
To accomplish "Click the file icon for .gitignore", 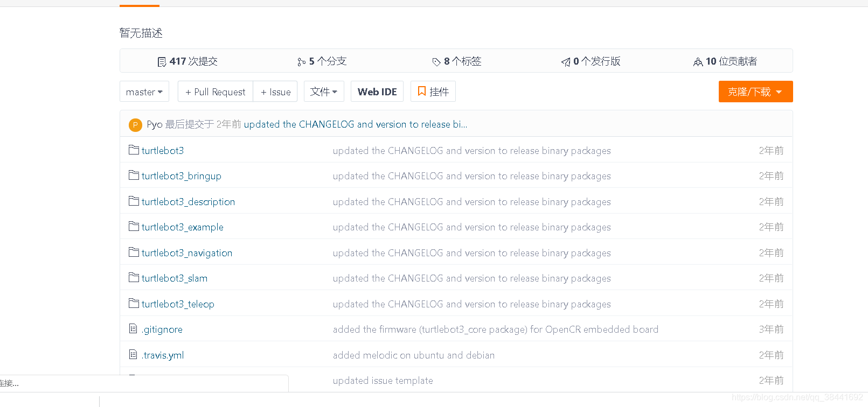I will [x=133, y=328].
